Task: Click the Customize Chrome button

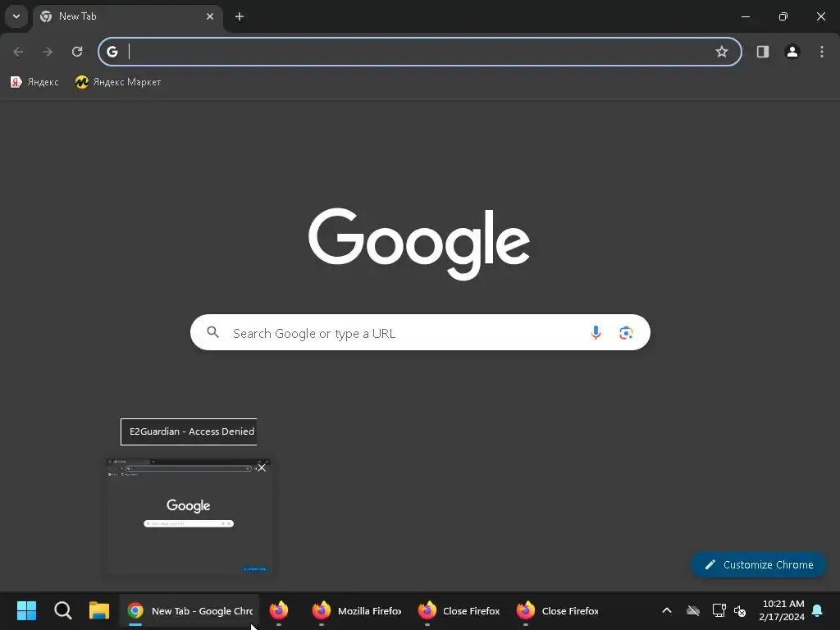Action: 759,564
